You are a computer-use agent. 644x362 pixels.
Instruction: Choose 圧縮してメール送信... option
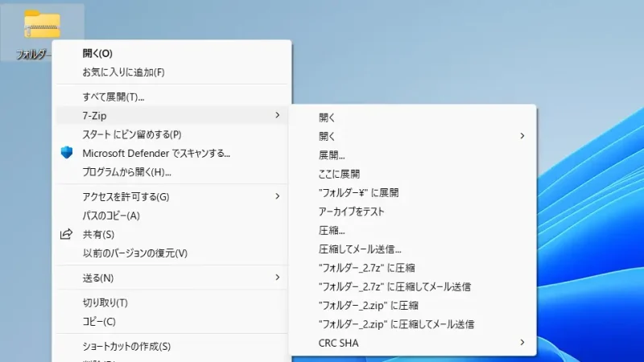tap(360, 249)
